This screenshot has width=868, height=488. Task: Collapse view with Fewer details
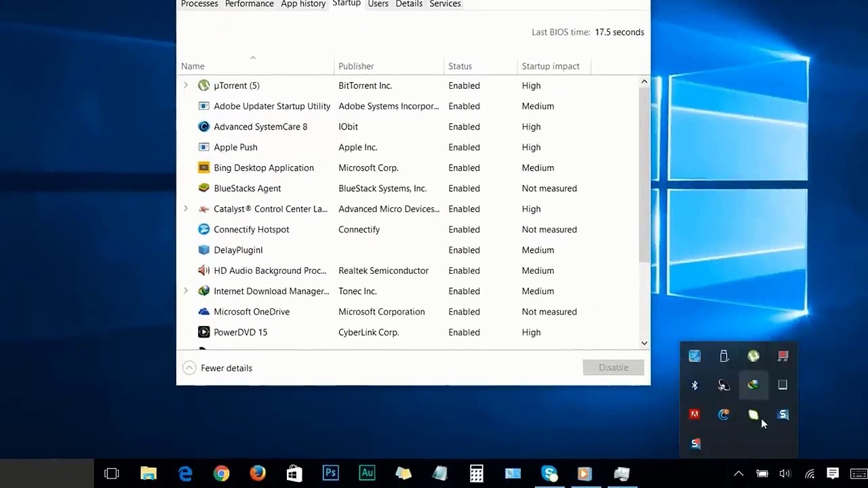click(218, 368)
